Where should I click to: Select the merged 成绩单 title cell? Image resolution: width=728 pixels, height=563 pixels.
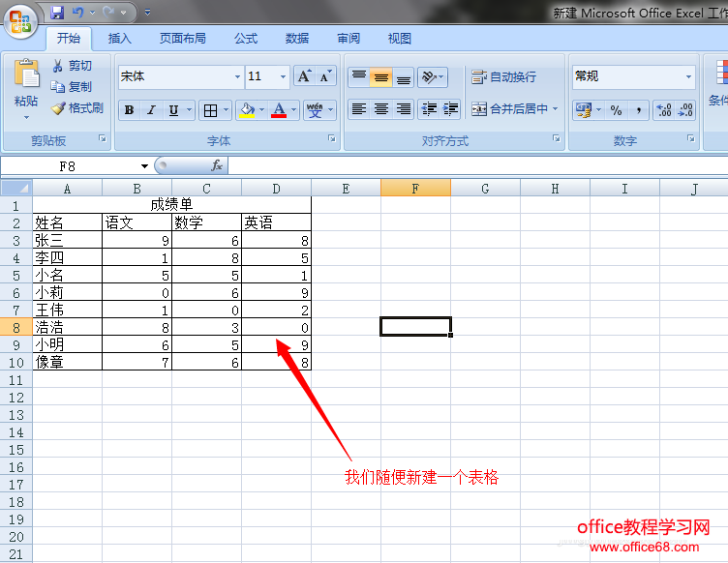click(171, 204)
